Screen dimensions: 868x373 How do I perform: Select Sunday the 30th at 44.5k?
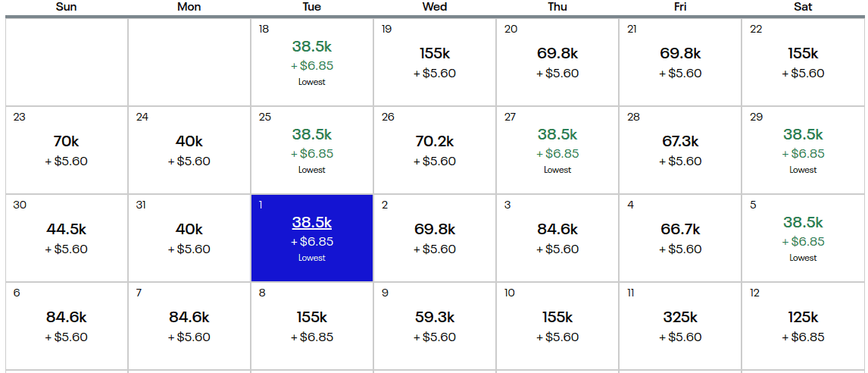click(67, 238)
